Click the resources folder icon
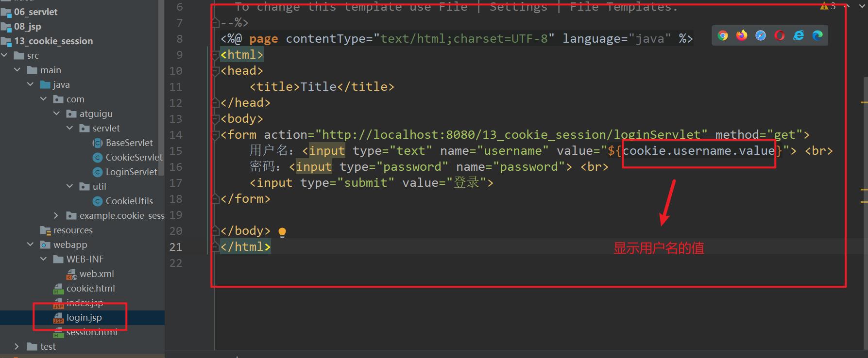 click(x=45, y=230)
